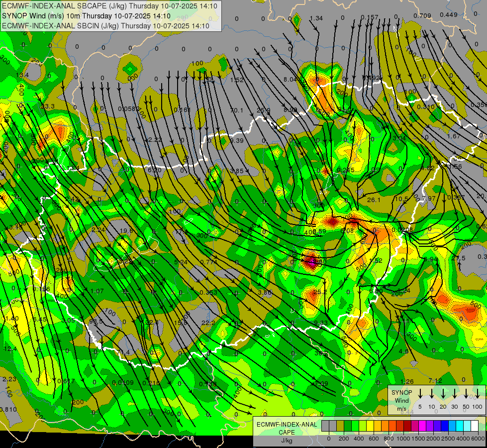Click the '0.709' value at top right
This screenshot has width=487, height=448.
[x=422, y=15]
